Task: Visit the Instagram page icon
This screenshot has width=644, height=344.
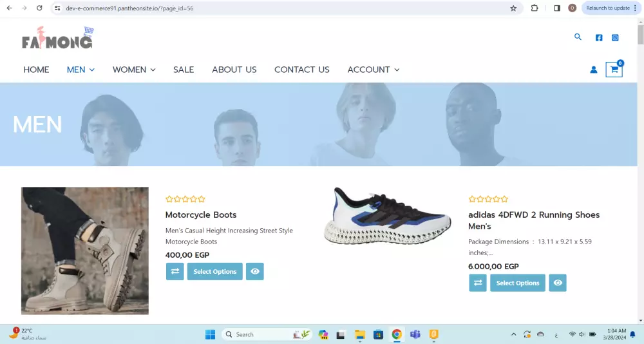Action: click(615, 38)
